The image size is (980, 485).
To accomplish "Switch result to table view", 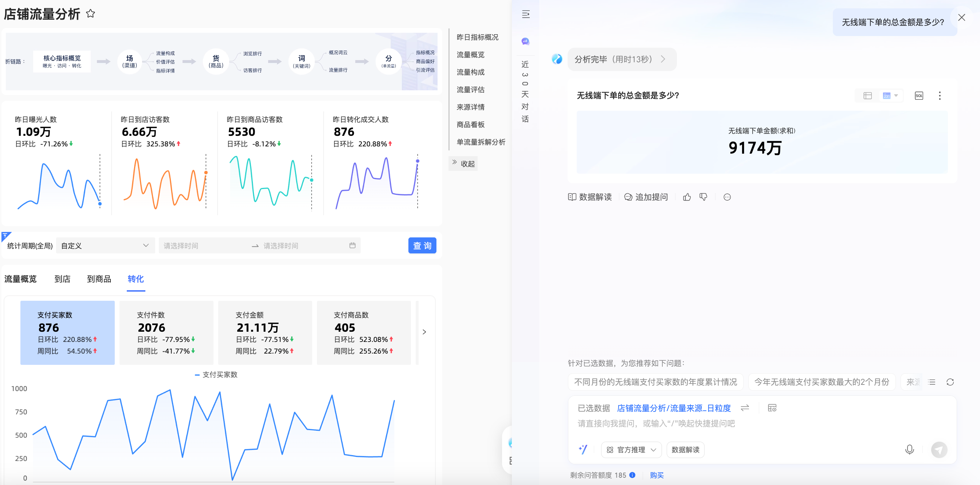I will [x=867, y=96].
